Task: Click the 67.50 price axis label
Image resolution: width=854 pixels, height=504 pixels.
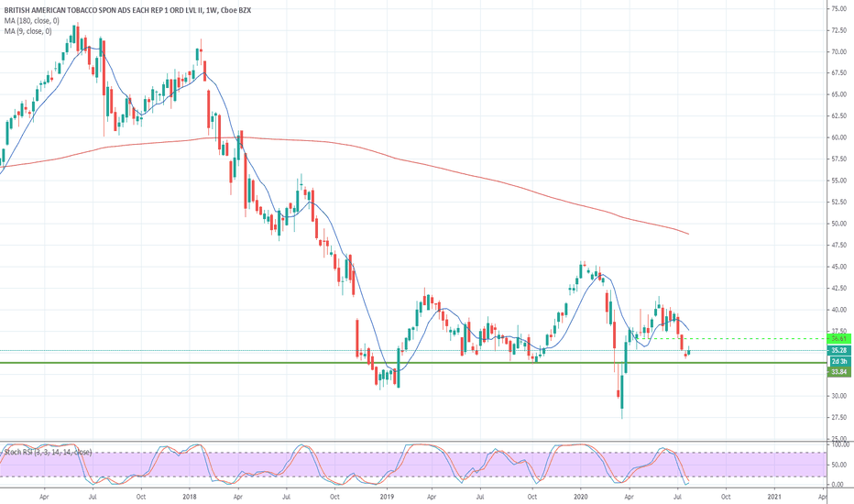Action: (838, 73)
